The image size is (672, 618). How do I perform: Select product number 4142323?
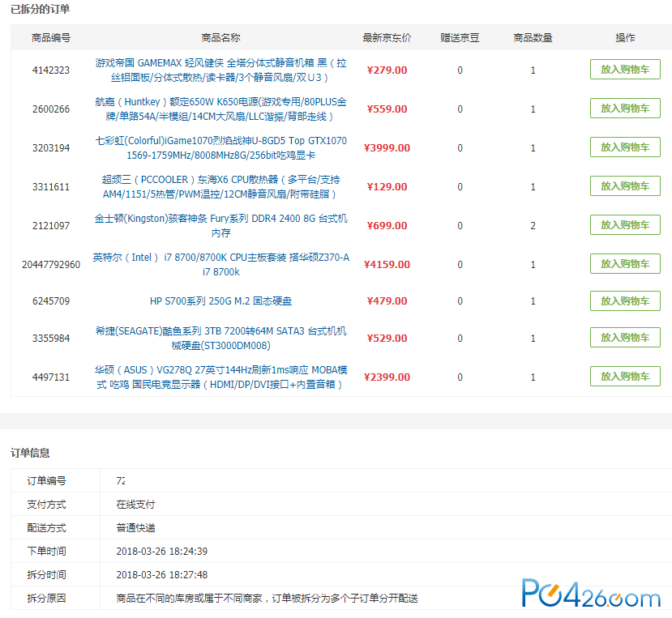51,70
